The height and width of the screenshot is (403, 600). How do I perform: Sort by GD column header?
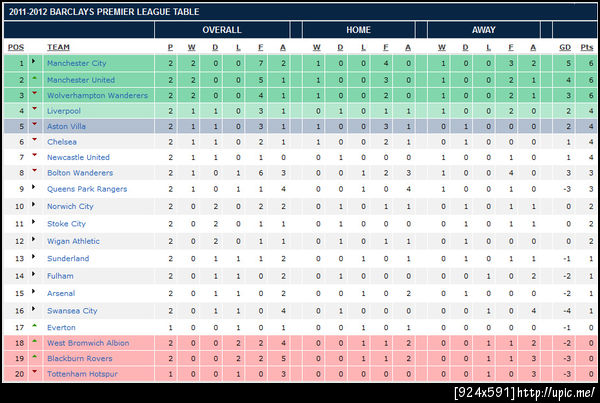click(565, 47)
